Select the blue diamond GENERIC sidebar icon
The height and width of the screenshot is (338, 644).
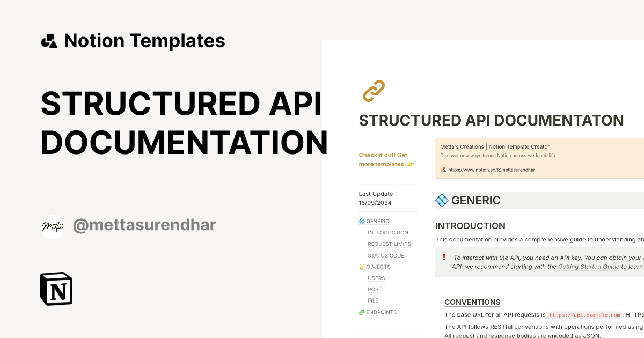(x=361, y=221)
